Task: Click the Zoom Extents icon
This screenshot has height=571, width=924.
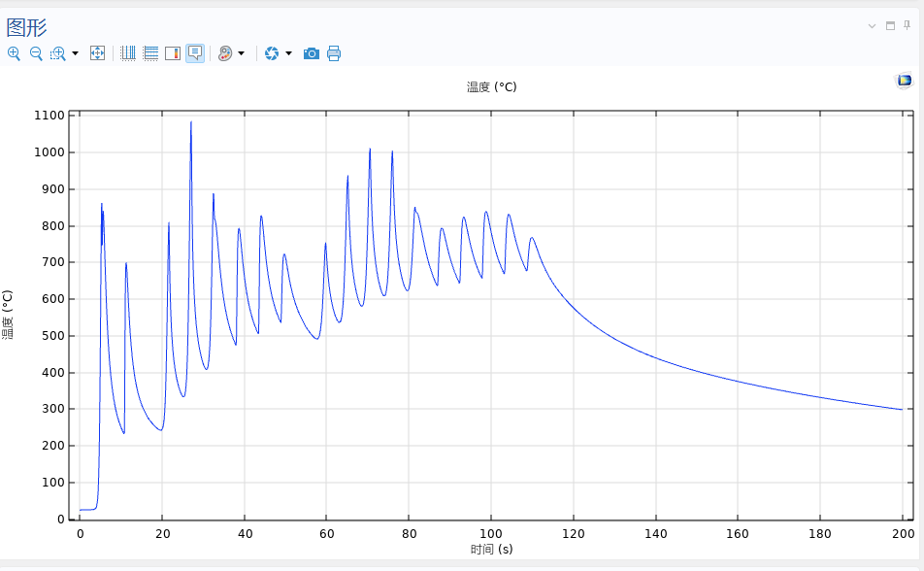Action: [x=97, y=53]
